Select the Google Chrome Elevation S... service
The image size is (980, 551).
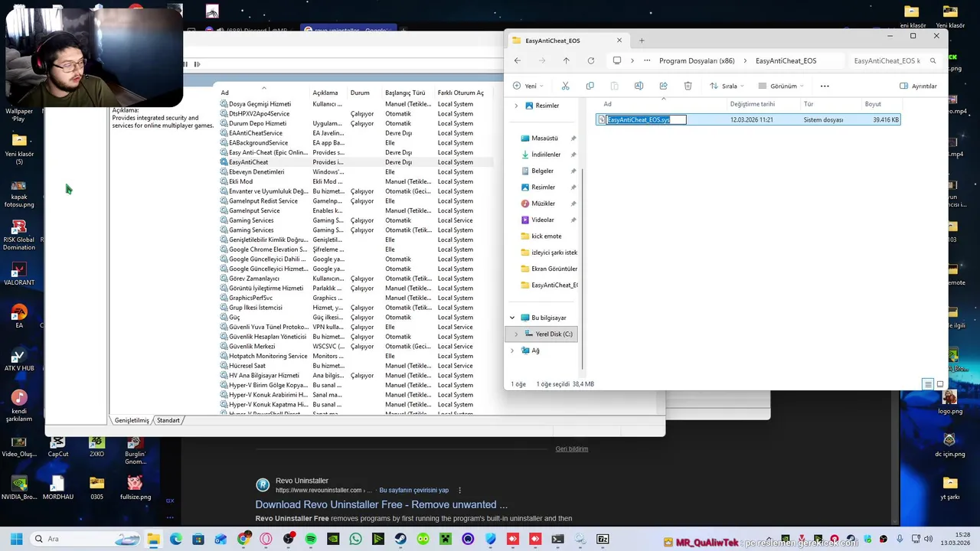[355, 249]
